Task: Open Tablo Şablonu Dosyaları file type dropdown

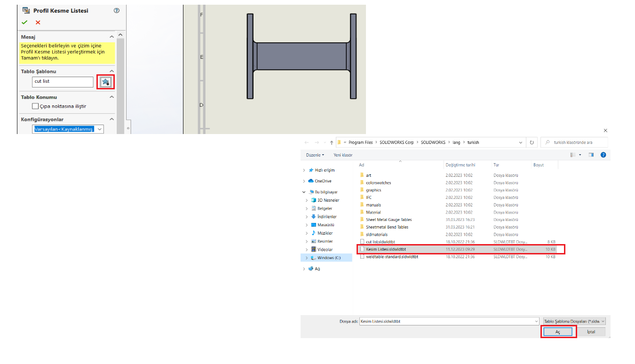Action: tap(574, 321)
